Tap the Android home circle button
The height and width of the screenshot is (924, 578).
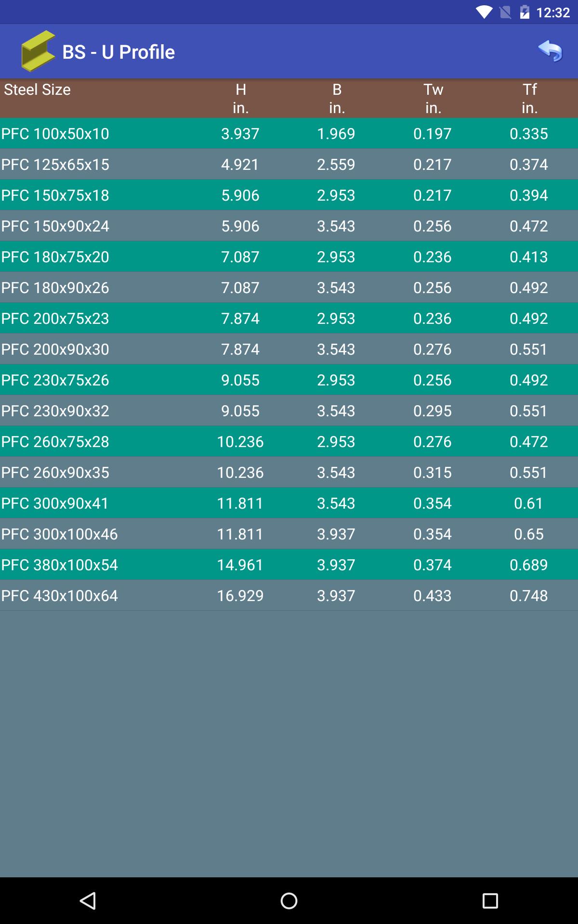(289, 900)
